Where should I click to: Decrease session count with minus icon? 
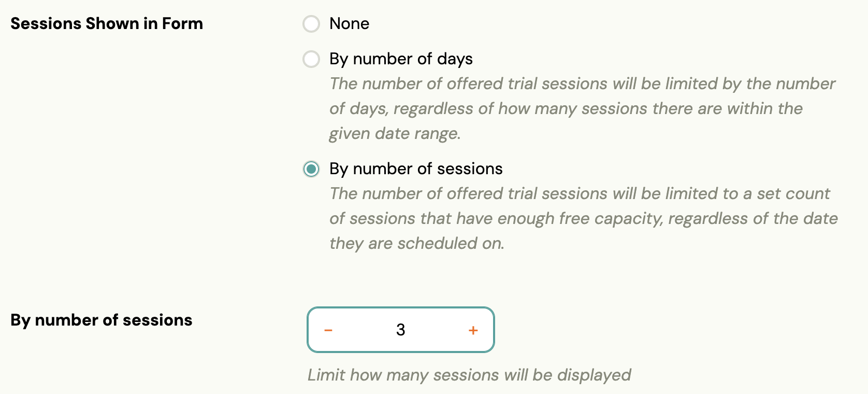pos(328,330)
